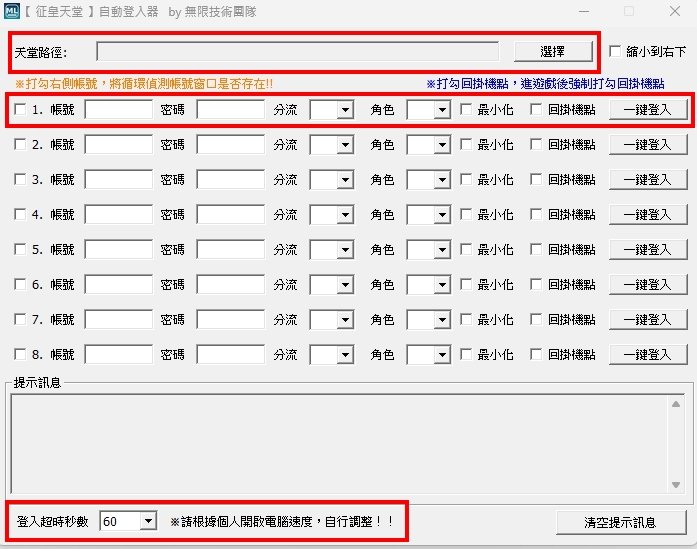The width and height of the screenshot is (697, 549).
Task: Click the 帳號 input field in row 6
Action: click(x=119, y=285)
